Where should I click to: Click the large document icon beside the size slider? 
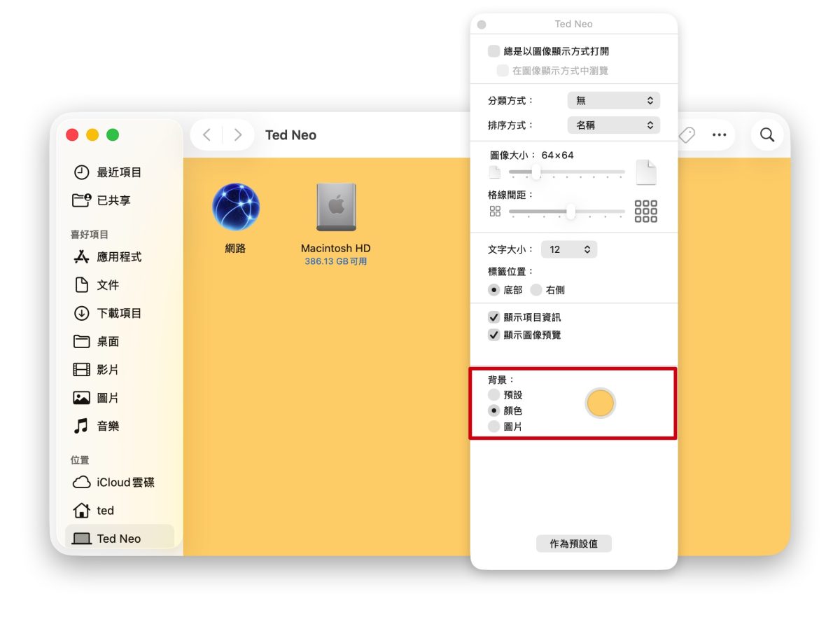[646, 172]
